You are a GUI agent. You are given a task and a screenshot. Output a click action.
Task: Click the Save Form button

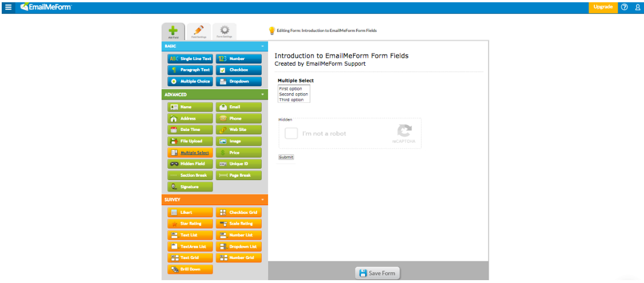378,273
